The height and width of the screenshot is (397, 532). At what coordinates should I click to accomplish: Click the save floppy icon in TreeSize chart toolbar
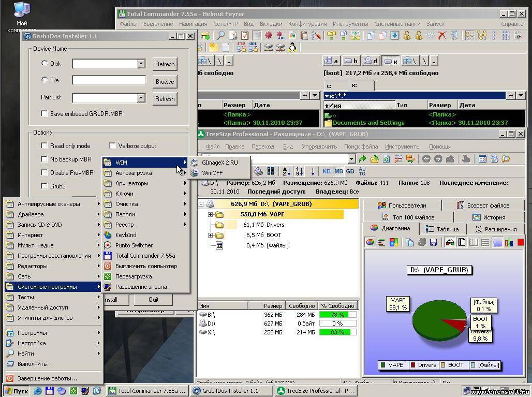pos(433,242)
